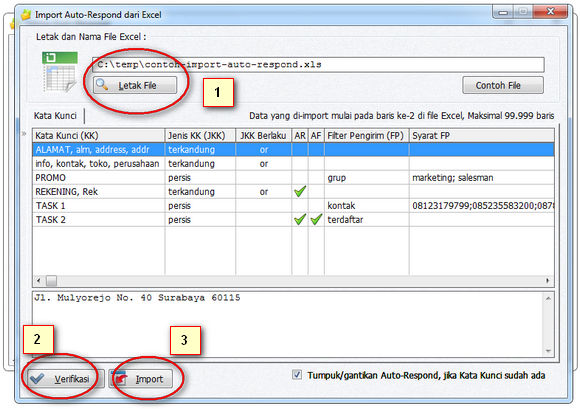Click the AR checkmark in the REKENING row
The height and width of the screenshot is (409, 580).
tap(300, 191)
